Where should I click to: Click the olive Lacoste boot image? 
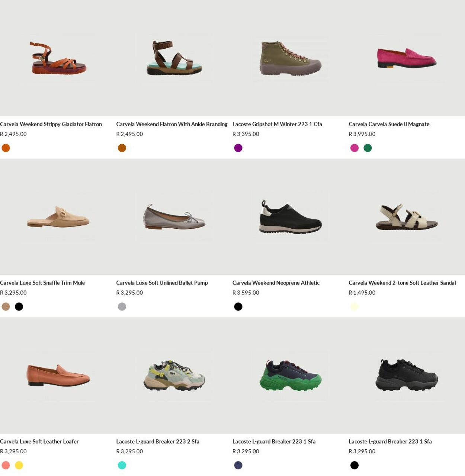click(291, 58)
